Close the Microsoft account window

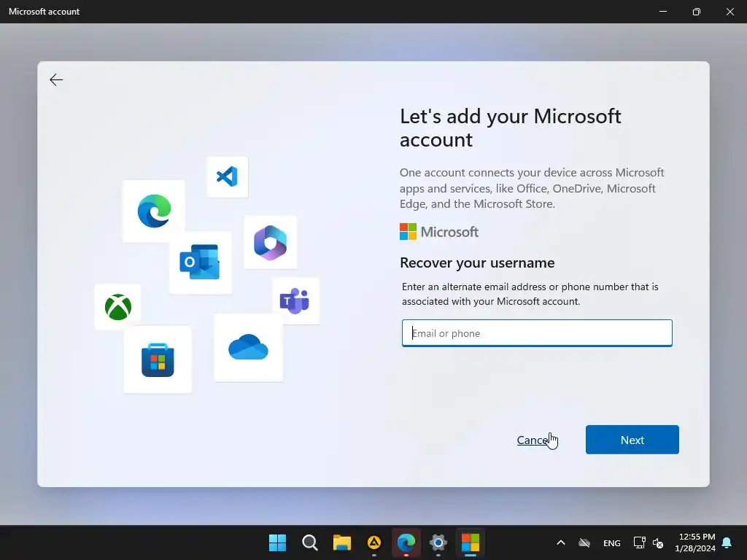729,12
